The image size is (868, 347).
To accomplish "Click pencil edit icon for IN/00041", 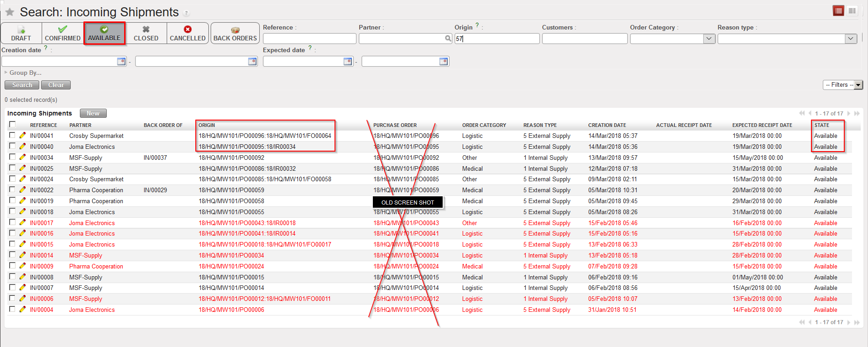I will 22,136.
